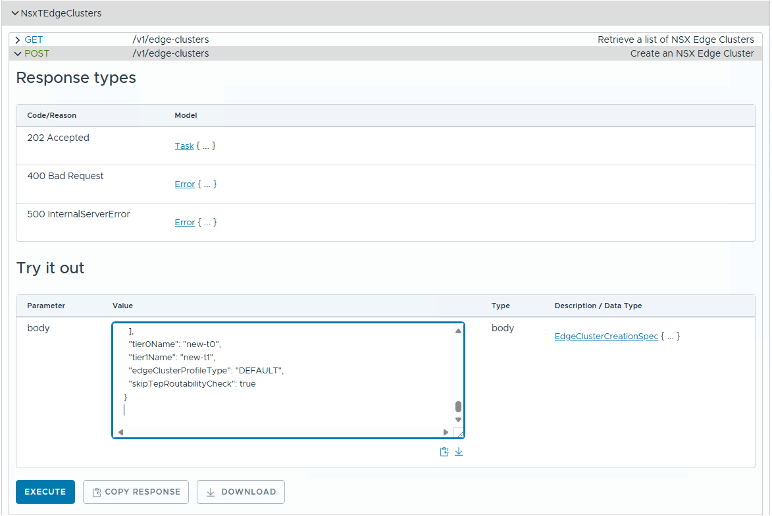Click the horizontal scroll right arrow in textarea
772x516 pixels.
[446, 432]
